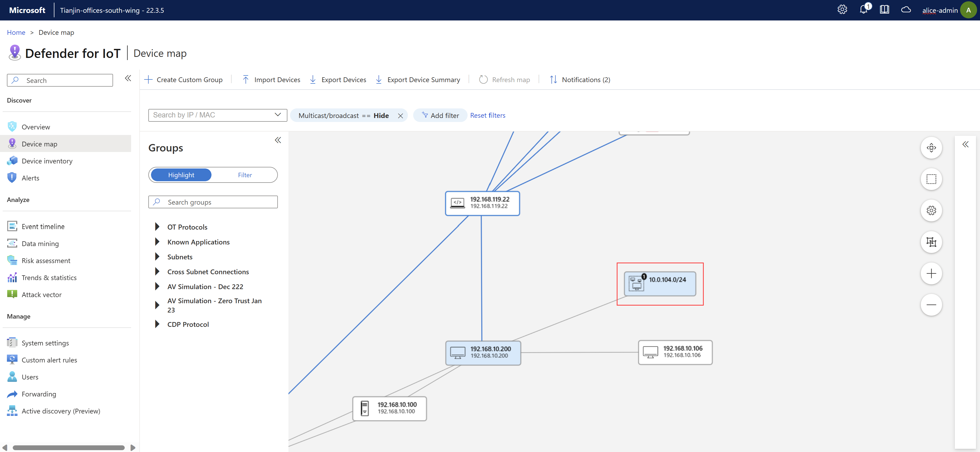Expand the OT Protocols group

point(157,227)
